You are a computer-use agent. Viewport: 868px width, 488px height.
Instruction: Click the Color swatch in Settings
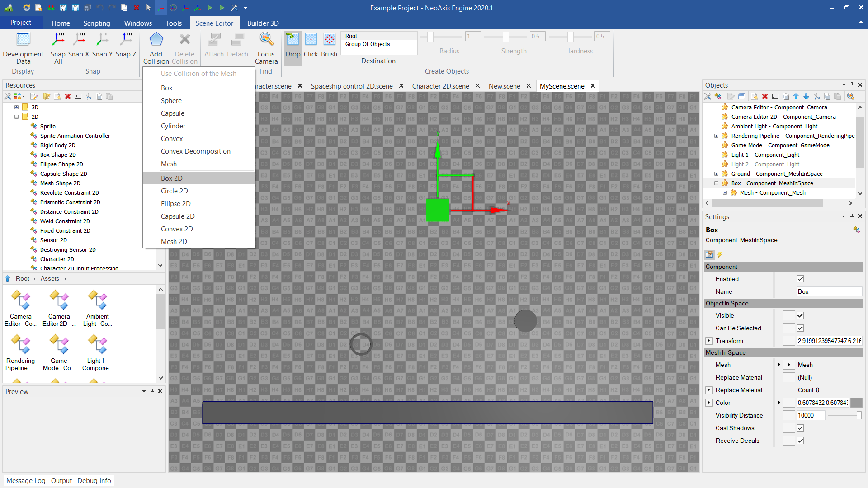click(x=856, y=403)
